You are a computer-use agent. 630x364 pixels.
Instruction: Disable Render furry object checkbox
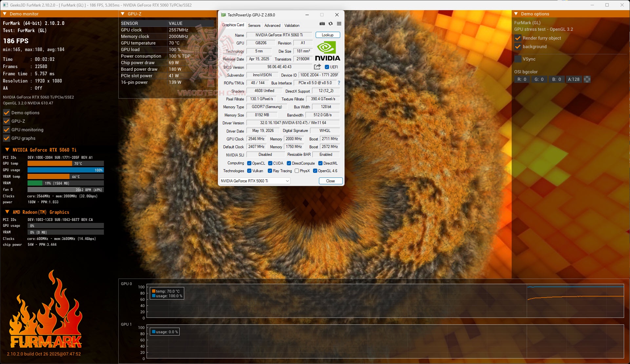click(518, 38)
